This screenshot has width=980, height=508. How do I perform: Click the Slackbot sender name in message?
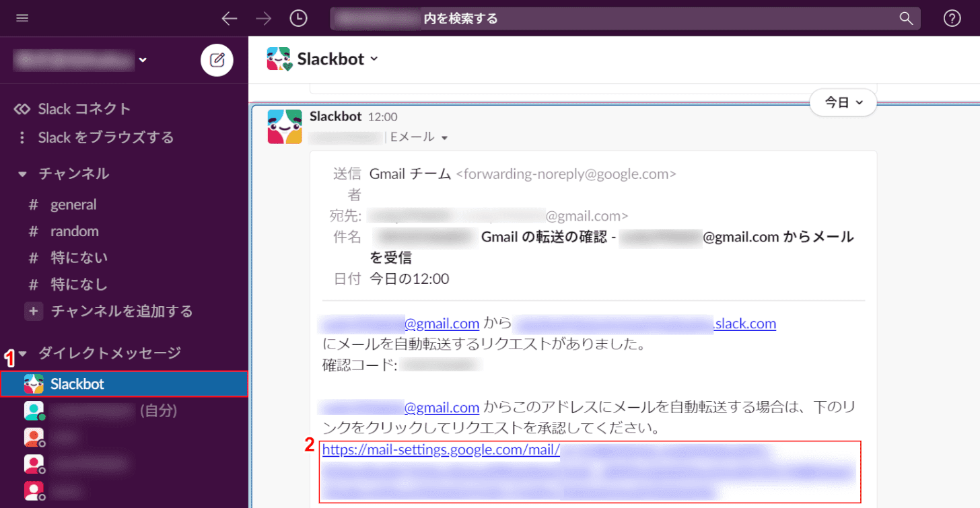(336, 116)
